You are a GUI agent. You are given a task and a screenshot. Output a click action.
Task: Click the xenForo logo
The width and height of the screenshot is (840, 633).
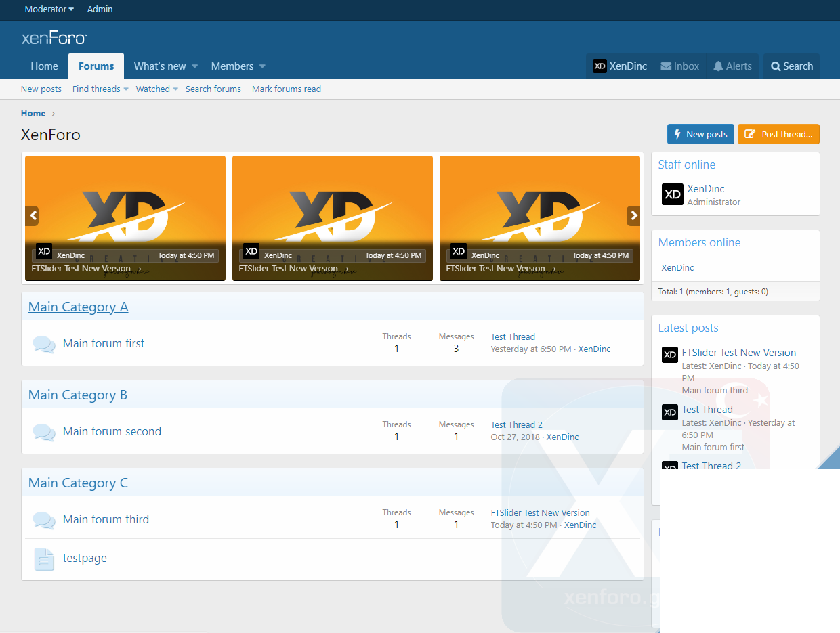(x=54, y=38)
